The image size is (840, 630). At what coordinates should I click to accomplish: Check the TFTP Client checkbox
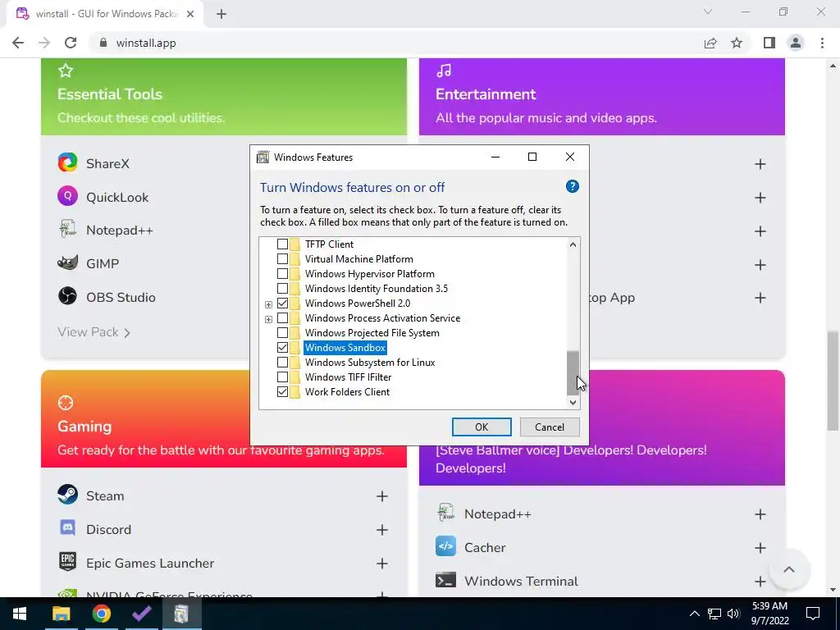(x=282, y=244)
